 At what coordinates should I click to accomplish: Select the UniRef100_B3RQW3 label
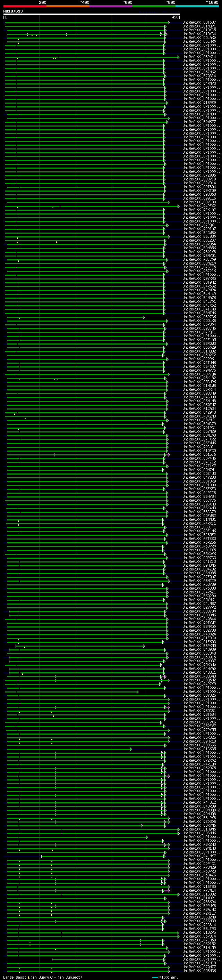199,343
